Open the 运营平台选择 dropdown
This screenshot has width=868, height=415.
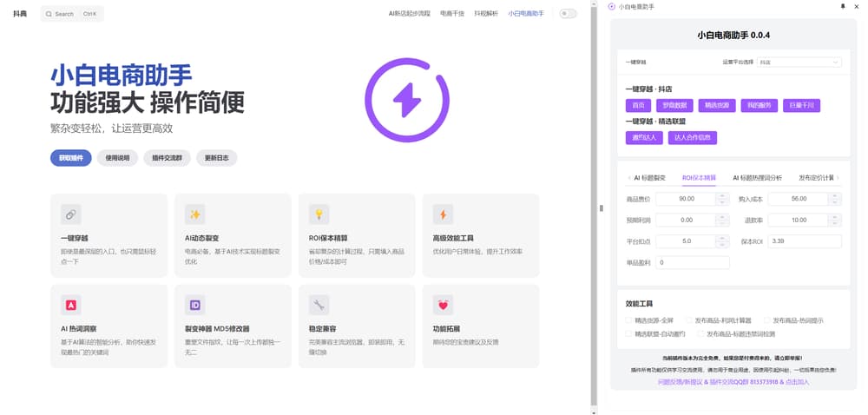[799, 63]
